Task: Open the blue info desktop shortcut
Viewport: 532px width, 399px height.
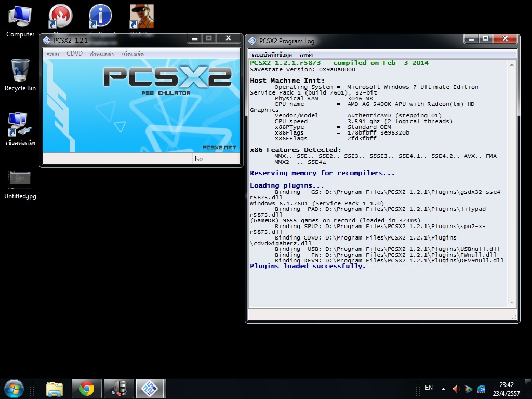Action: coord(100,16)
